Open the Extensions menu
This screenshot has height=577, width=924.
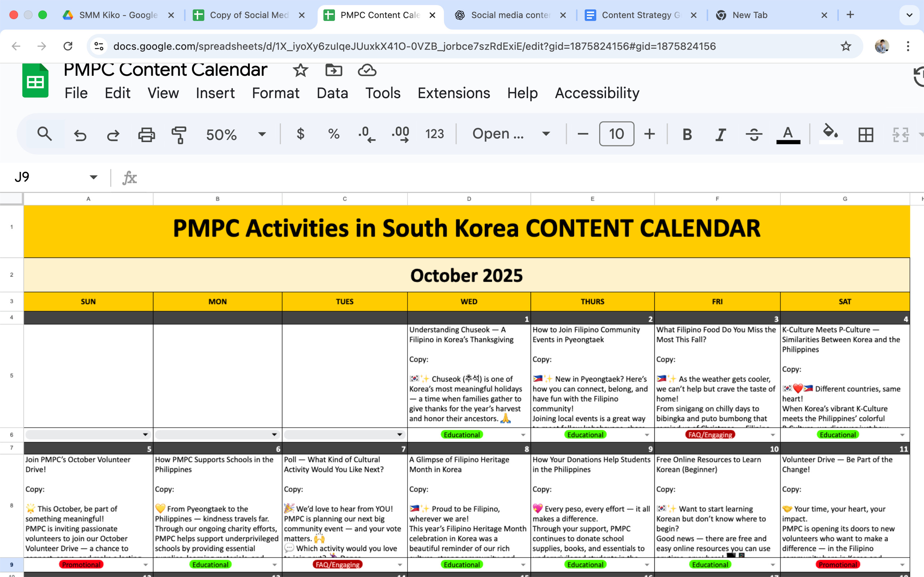pyautogui.click(x=454, y=93)
